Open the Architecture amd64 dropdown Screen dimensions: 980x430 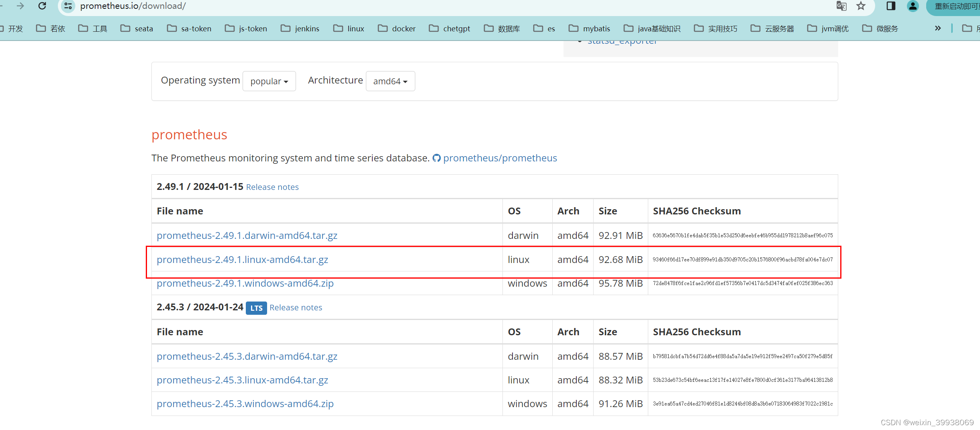click(x=390, y=81)
